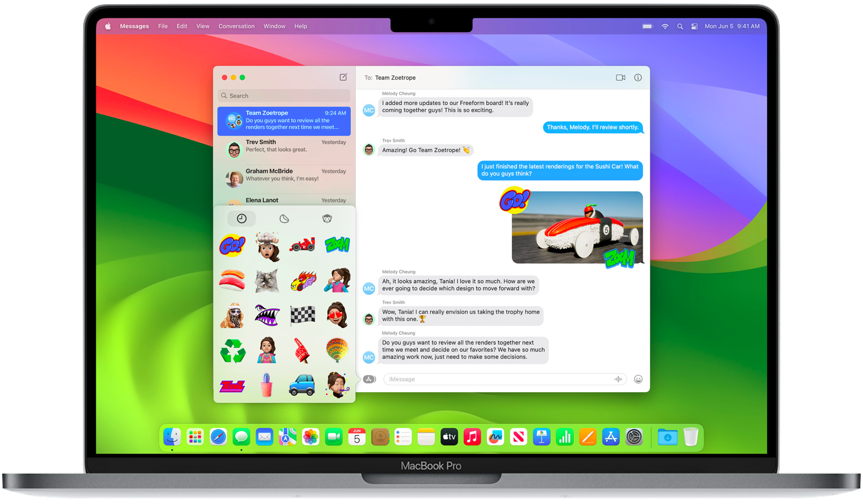Viewport: 863px width, 504px height.
Task: Open Keynote from the Dock
Action: coord(542,437)
